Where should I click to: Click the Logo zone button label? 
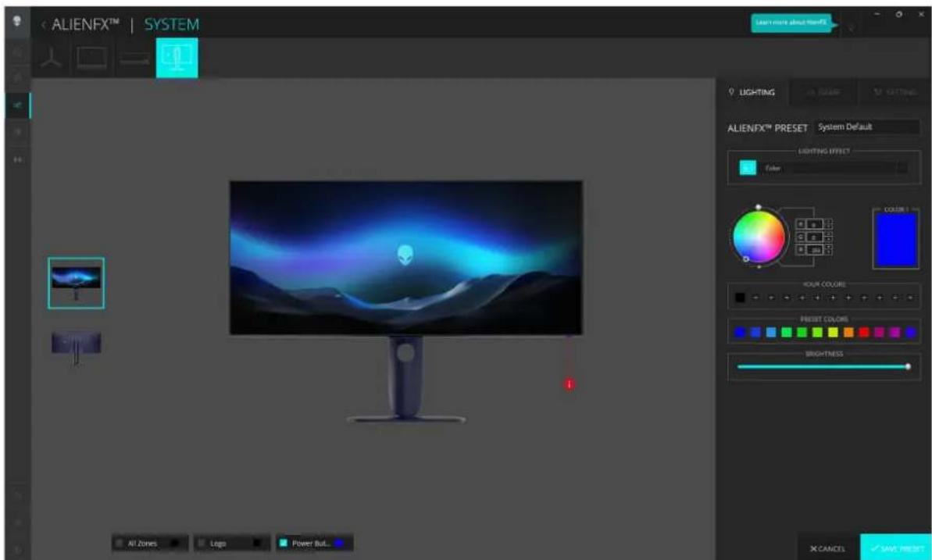218,544
